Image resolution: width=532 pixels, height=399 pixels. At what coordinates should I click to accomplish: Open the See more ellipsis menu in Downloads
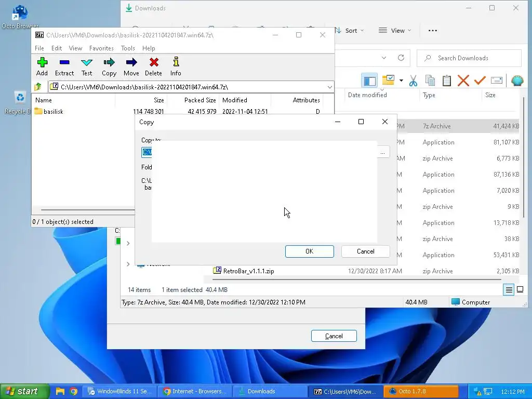pos(433,31)
